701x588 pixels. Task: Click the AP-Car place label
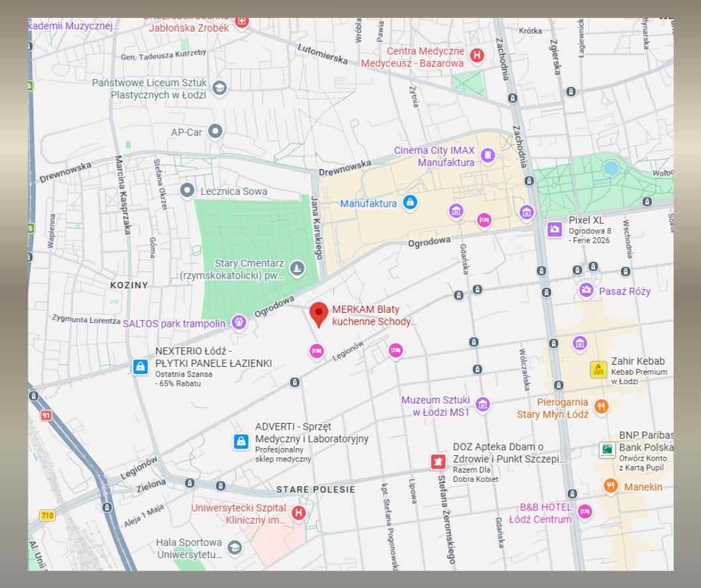point(186,132)
